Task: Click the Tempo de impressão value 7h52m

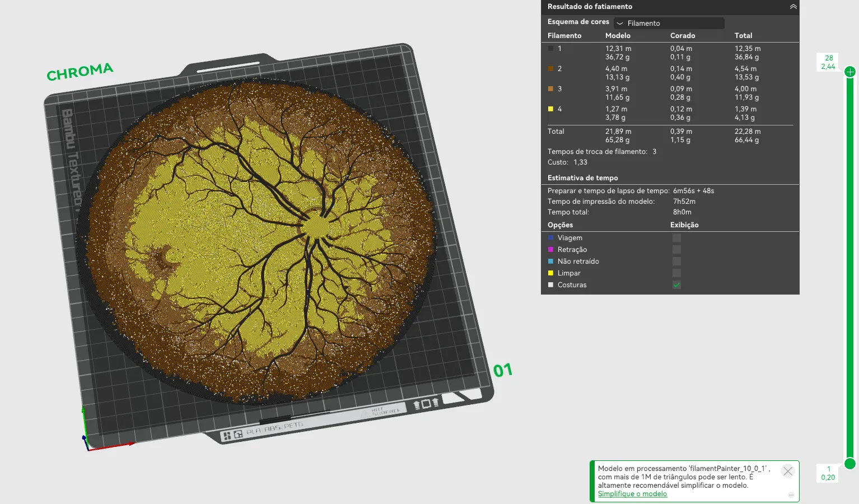Action: (x=684, y=202)
